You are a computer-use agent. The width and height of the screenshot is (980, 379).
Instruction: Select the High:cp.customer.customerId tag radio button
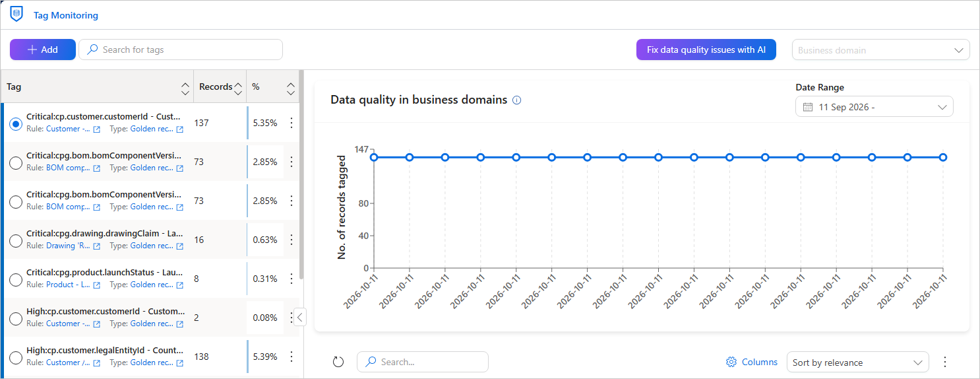16,318
